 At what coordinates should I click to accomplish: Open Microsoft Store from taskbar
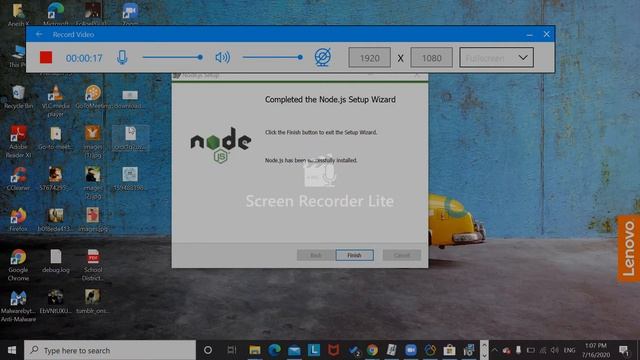(449, 350)
